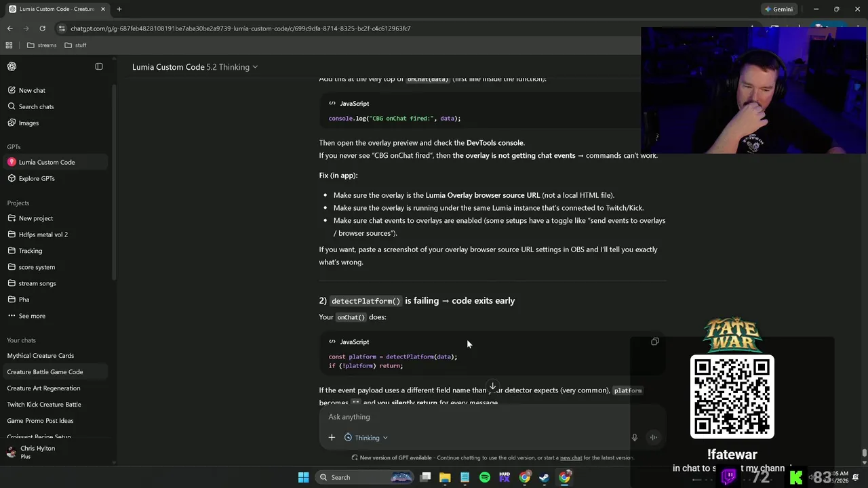The image size is (868, 488).
Task: Start voice mode with waveform icon
Action: 654,438
